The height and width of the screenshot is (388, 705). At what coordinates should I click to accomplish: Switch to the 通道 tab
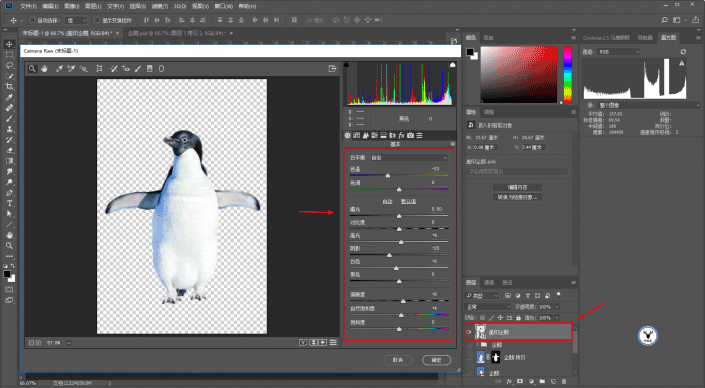click(x=489, y=283)
